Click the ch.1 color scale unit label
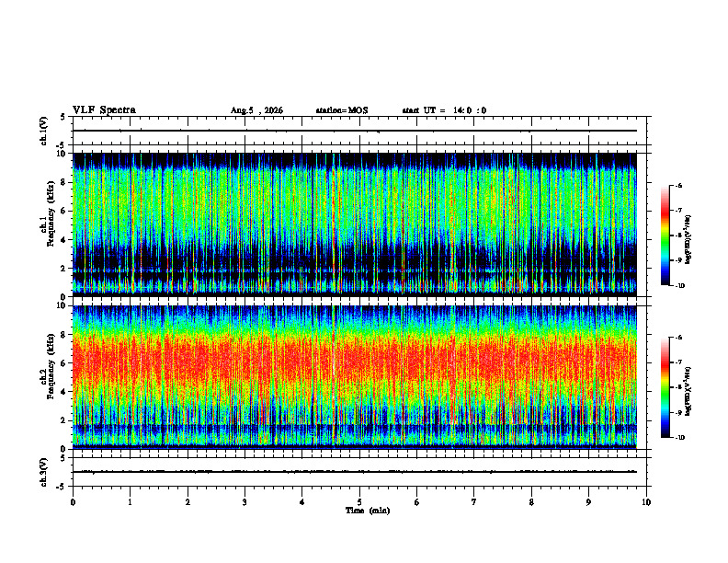Image resolution: width=728 pixels, height=563 pixels. [688, 240]
